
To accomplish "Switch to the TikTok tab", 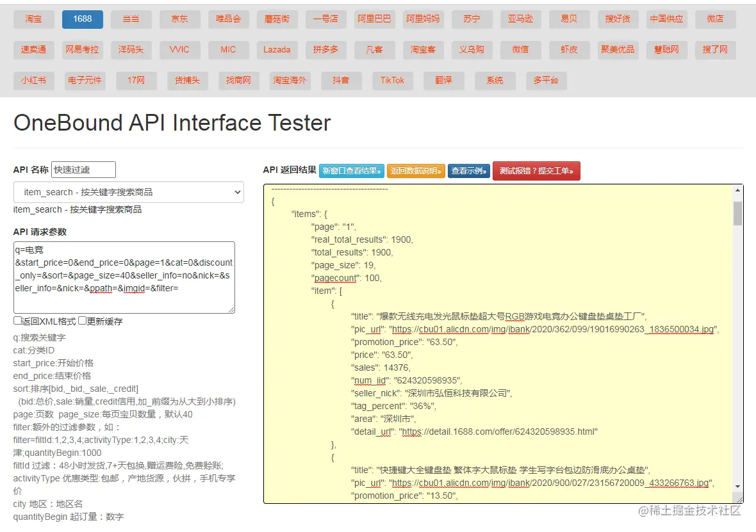I will 393,81.
